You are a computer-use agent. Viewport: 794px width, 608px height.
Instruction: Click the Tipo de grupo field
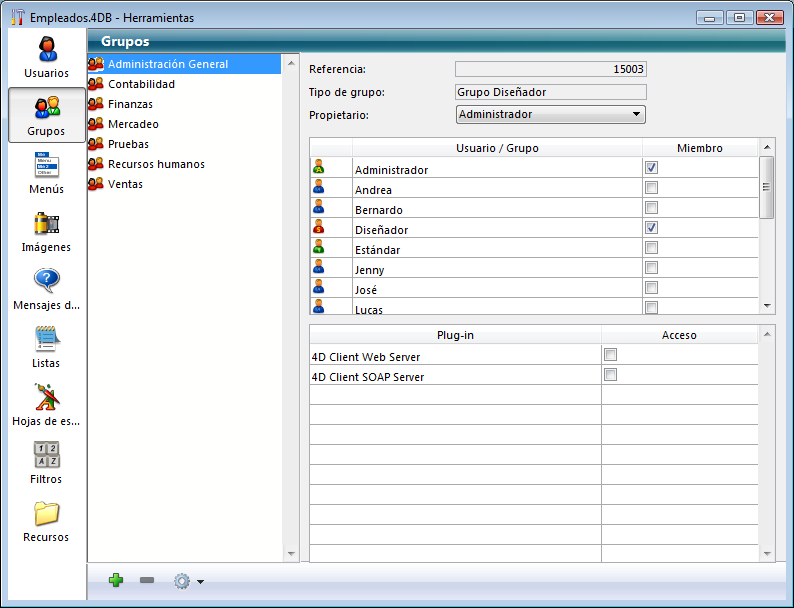point(550,92)
